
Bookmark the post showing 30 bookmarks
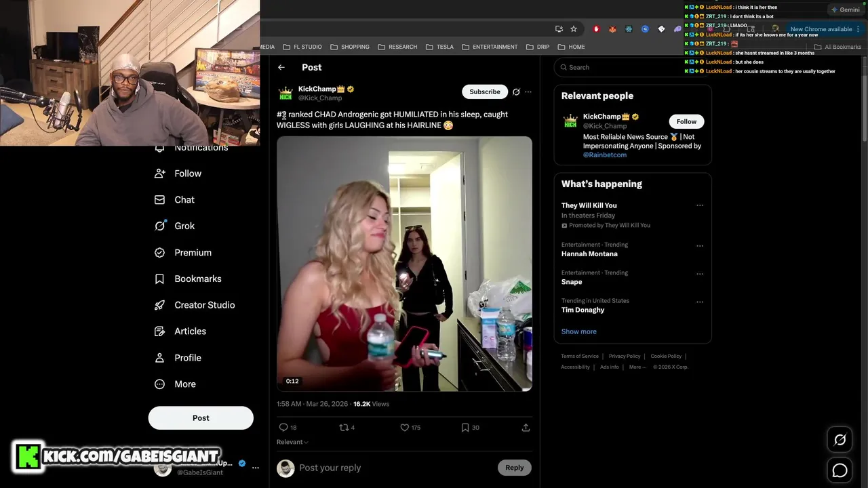465,428
